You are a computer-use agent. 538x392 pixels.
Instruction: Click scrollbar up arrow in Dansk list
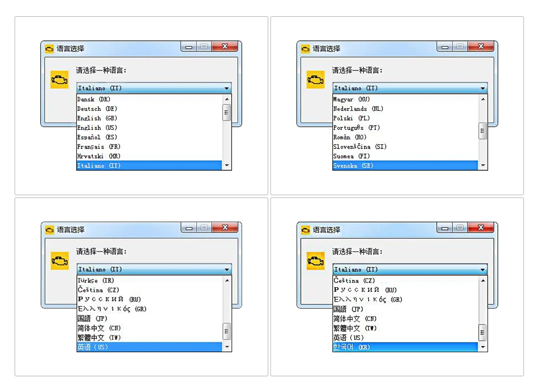click(226, 99)
